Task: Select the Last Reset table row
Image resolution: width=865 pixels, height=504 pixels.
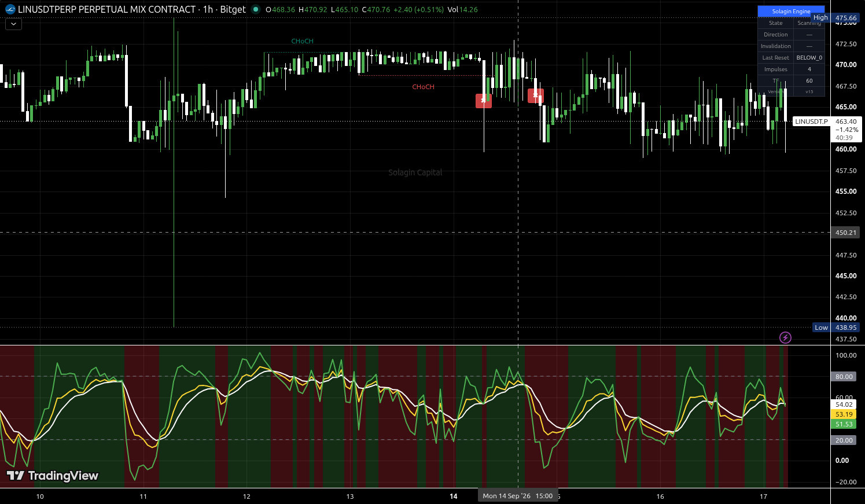Action: click(791, 58)
